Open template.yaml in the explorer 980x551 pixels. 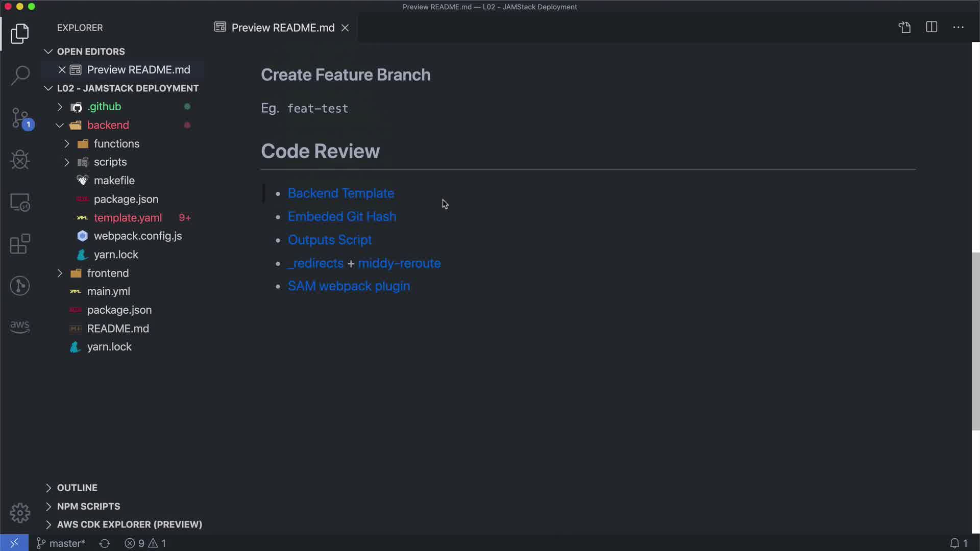click(128, 218)
